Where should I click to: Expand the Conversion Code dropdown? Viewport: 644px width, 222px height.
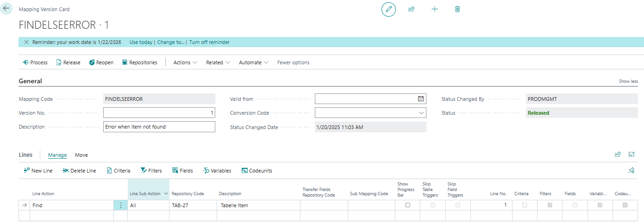(421, 113)
